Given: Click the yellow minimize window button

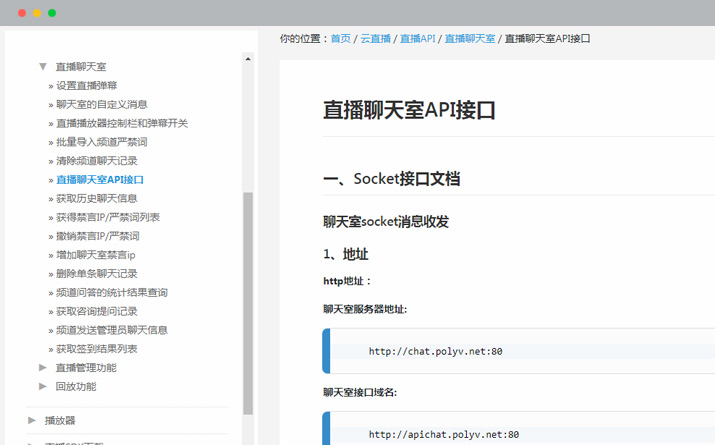Looking at the screenshot, I should point(37,13).
